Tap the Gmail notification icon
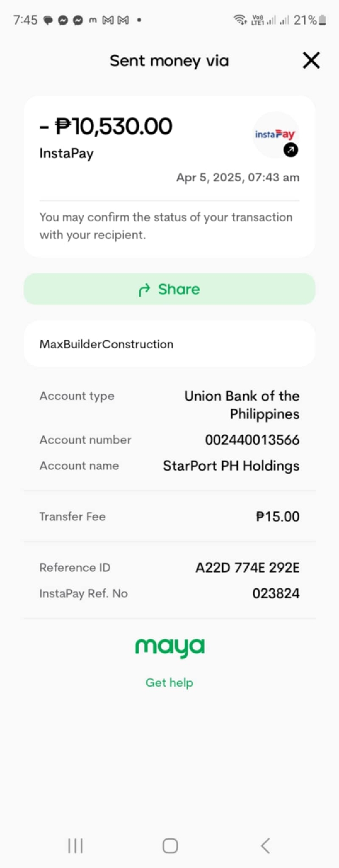The width and height of the screenshot is (339, 868). click(108, 20)
